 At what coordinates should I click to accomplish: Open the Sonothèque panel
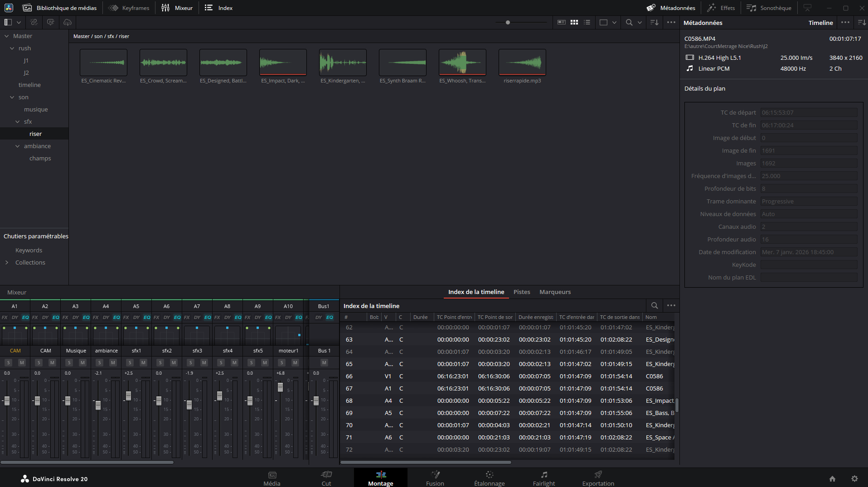[x=769, y=8]
